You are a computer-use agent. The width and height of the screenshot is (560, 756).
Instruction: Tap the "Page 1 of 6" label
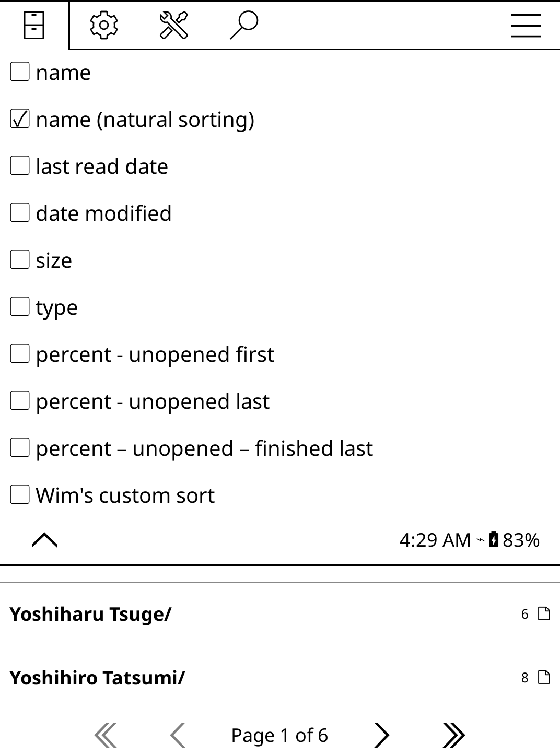[279, 735]
